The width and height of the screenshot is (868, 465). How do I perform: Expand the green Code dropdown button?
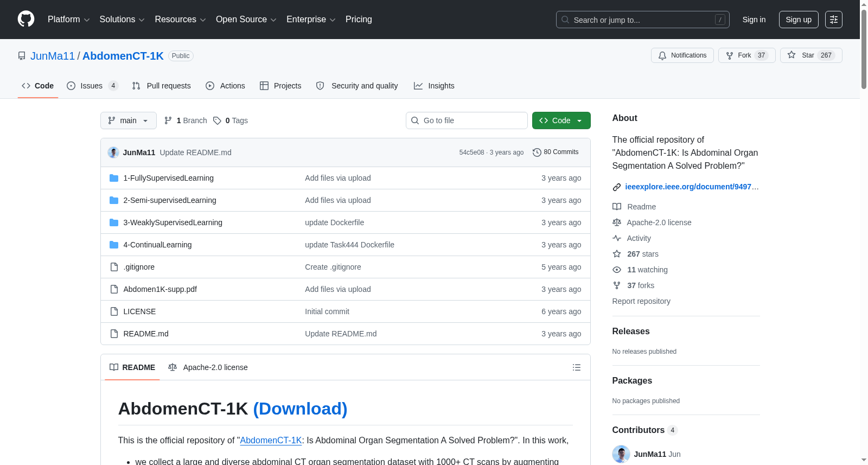[561, 120]
